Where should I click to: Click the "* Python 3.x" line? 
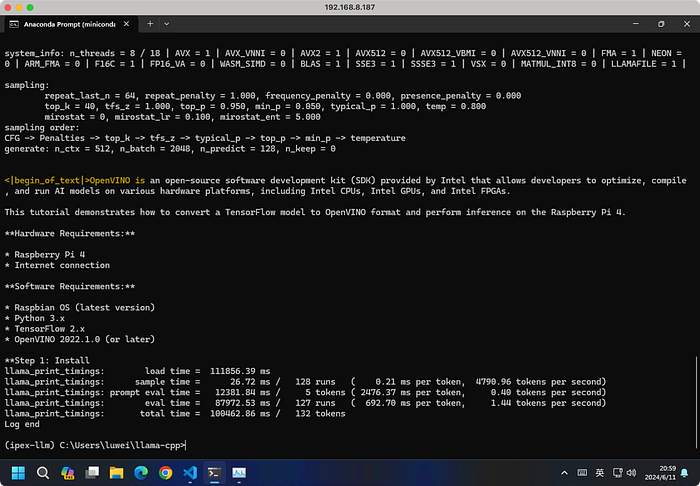[x=35, y=318]
